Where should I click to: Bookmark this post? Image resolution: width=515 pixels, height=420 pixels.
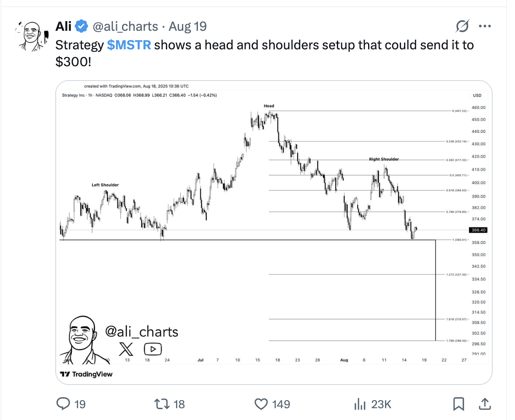click(x=458, y=404)
